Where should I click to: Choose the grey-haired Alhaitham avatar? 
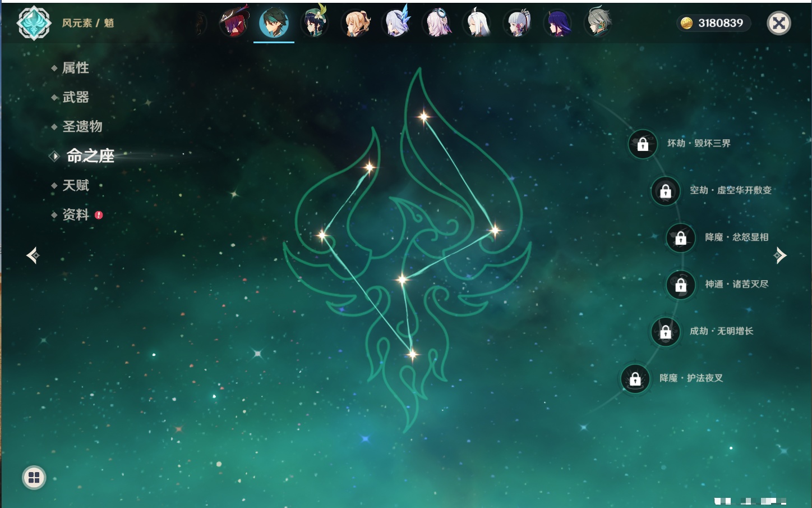click(x=598, y=23)
